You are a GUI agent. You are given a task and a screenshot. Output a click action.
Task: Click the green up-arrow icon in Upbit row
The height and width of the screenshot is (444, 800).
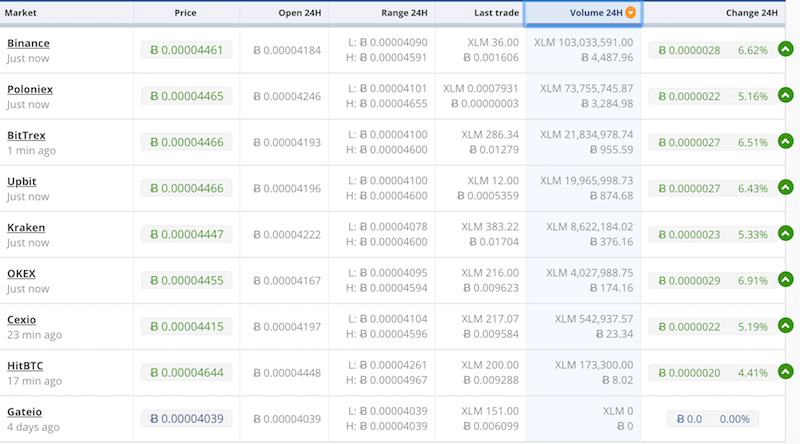(x=786, y=187)
